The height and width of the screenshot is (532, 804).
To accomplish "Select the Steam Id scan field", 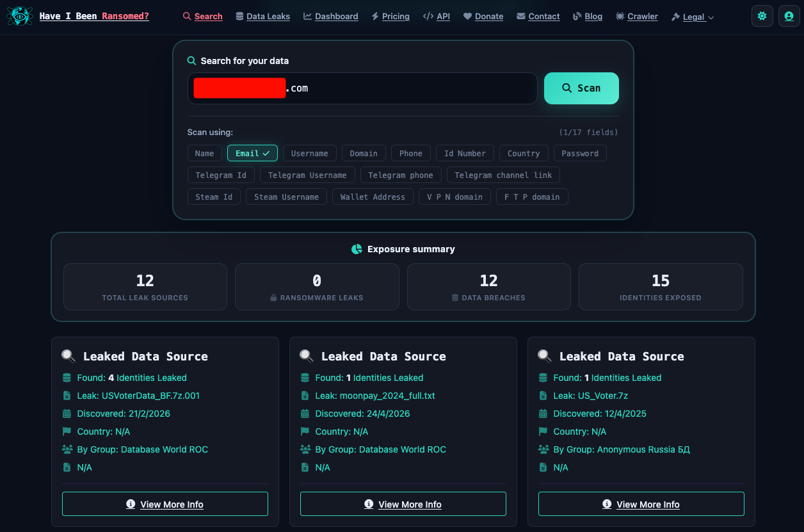I will click(x=214, y=197).
